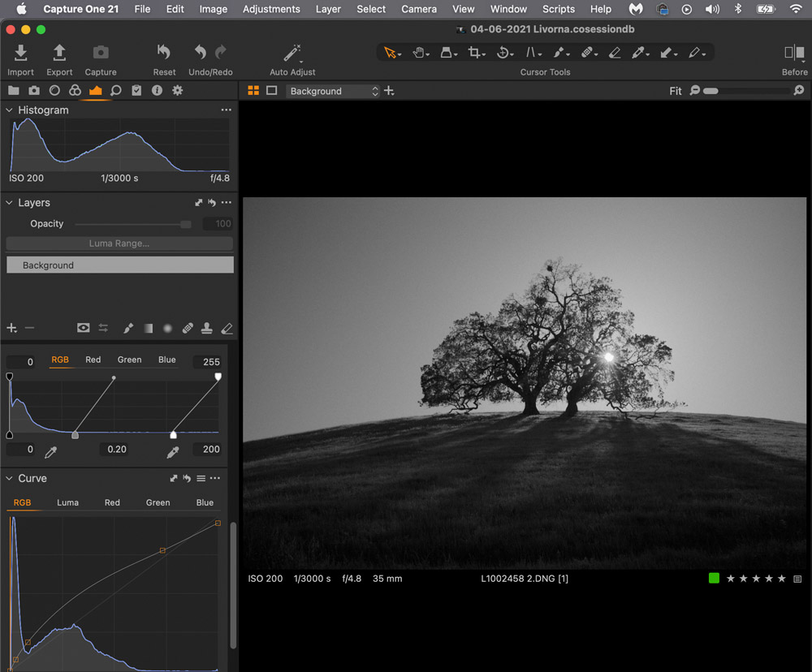Screen dimensions: 812x672
Task: Set rating with the first star
Action: coord(731,579)
